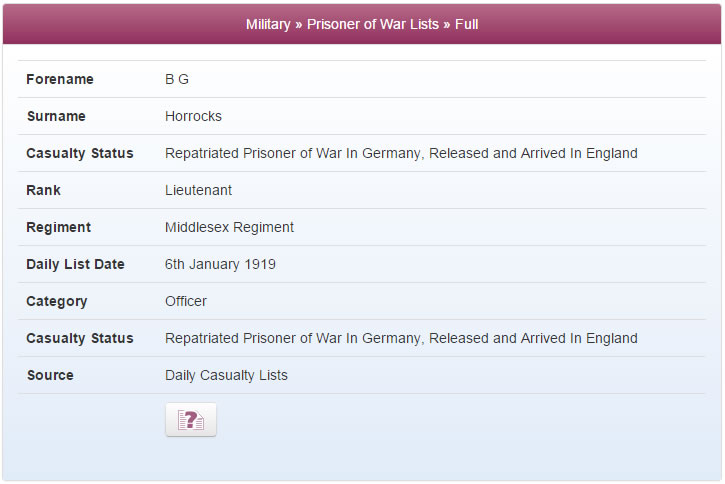Click the question mark document icon button

coord(191,420)
